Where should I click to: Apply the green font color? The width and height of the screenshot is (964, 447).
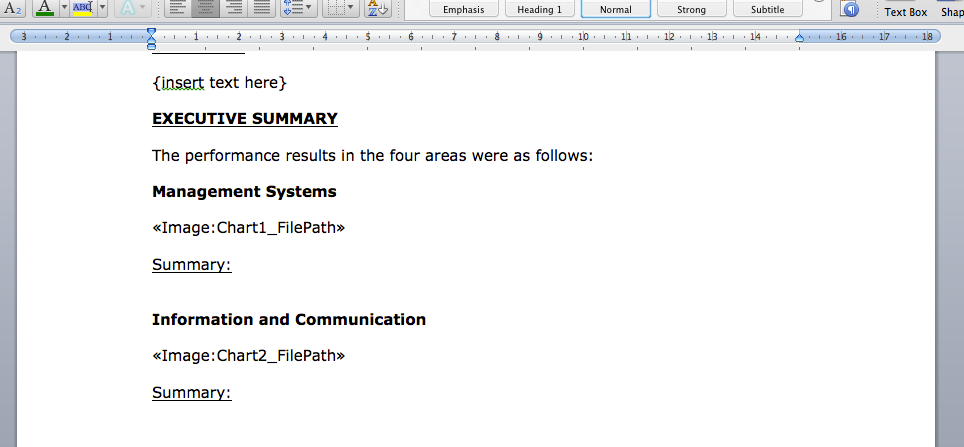point(45,8)
